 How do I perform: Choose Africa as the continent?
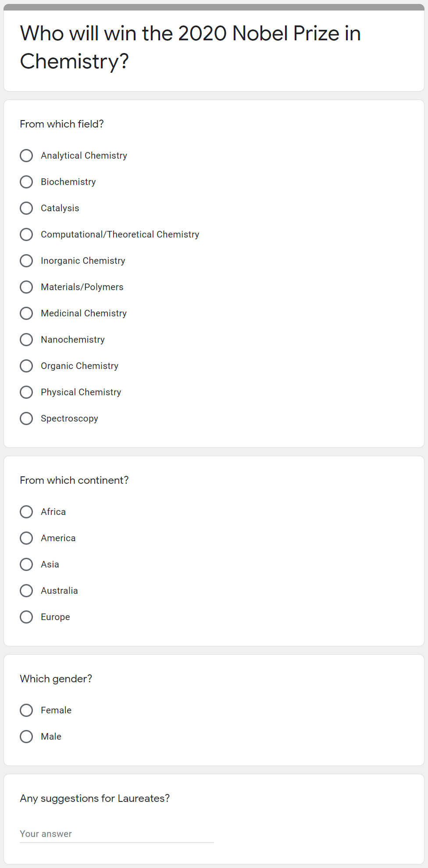pyautogui.click(x=26, y=512)
